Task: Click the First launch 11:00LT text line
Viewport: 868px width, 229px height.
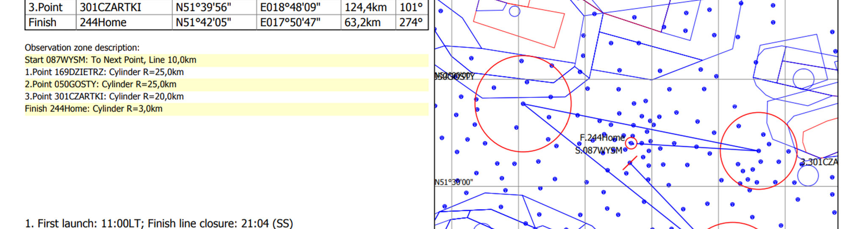Action: pos(159,223)
